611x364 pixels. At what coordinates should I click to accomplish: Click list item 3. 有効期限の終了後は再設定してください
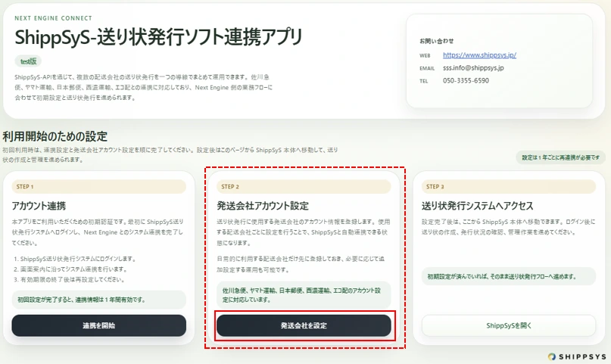coord(69,279)
